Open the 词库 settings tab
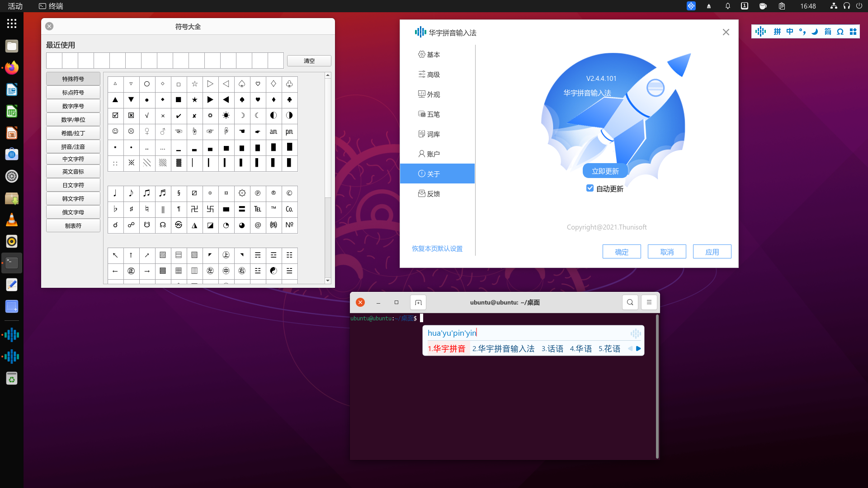 click(x=437, y=134)
